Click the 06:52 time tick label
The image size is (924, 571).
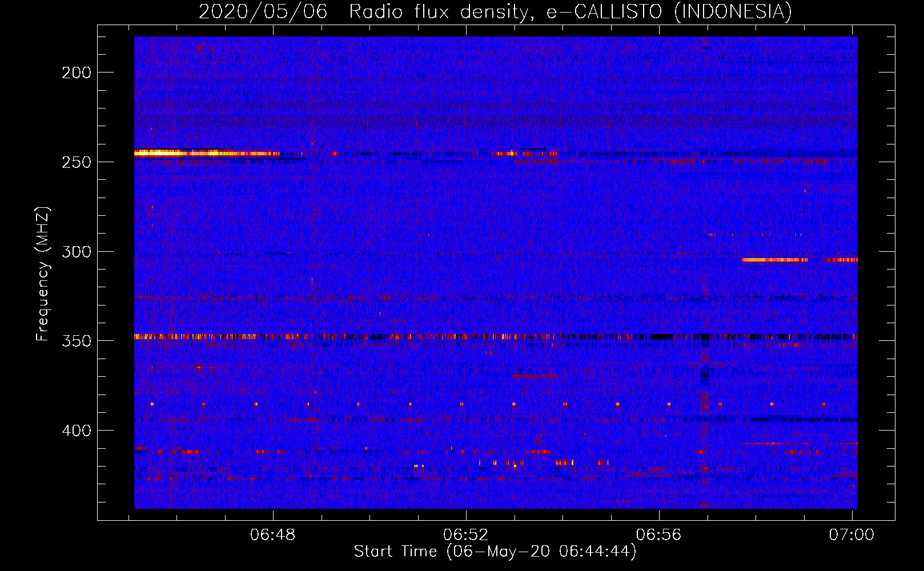coord(466,535)
